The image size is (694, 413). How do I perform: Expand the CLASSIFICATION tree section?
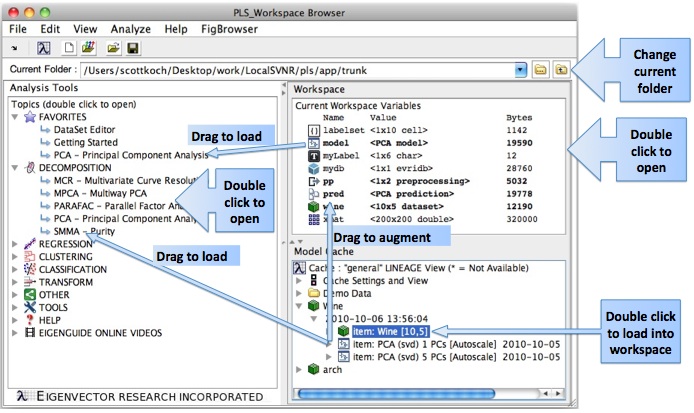pos(15,269)
